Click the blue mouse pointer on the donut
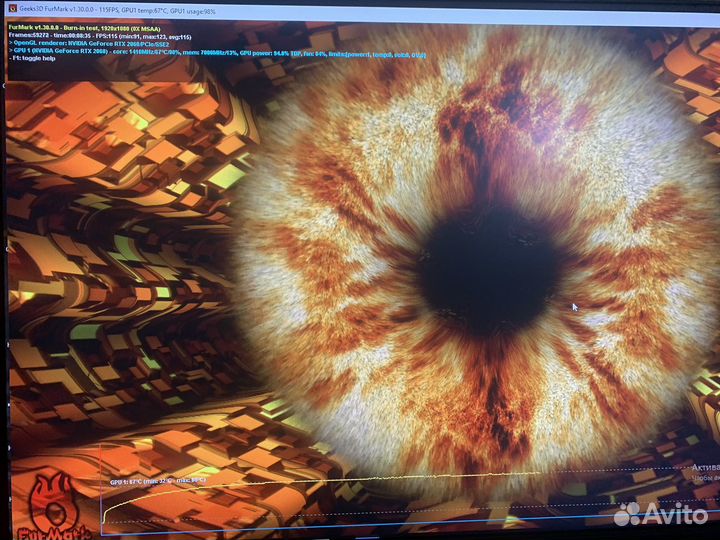 [x=573, y=307]
